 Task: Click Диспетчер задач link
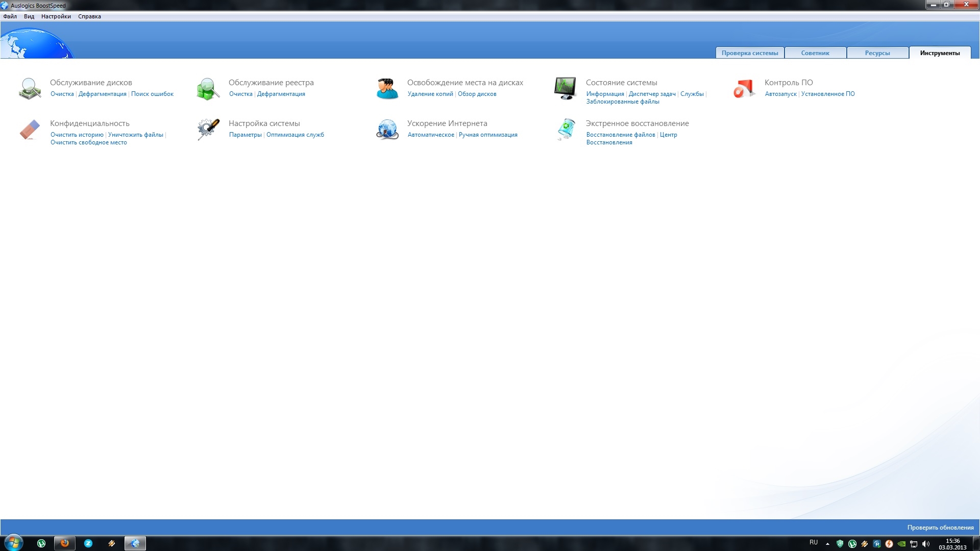[x=652, y=94]
